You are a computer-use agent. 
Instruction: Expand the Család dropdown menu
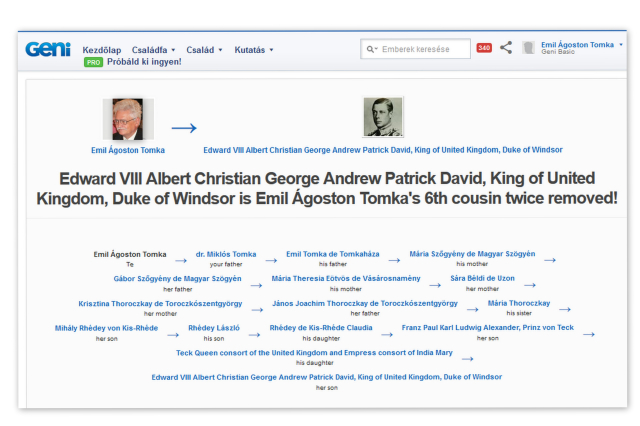204,49
